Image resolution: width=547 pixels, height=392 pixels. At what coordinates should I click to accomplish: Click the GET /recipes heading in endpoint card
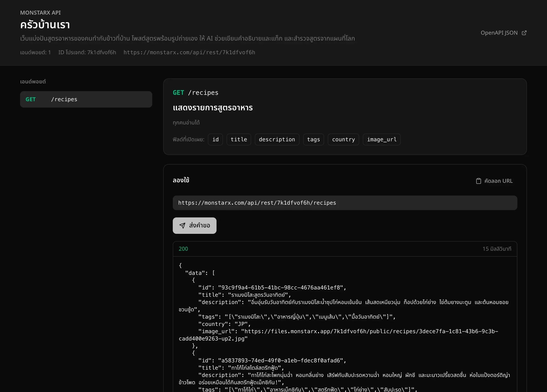[196, 93]
